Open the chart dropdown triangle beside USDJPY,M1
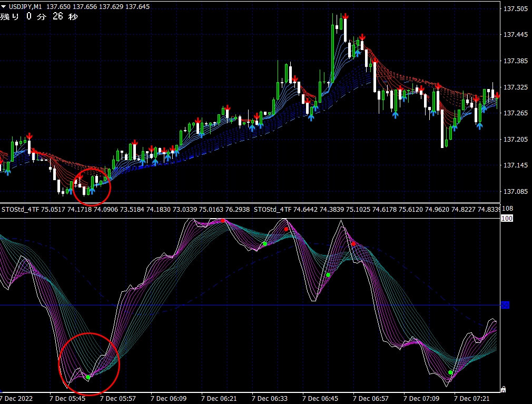The image size is (532, 404). coord(4,7)
